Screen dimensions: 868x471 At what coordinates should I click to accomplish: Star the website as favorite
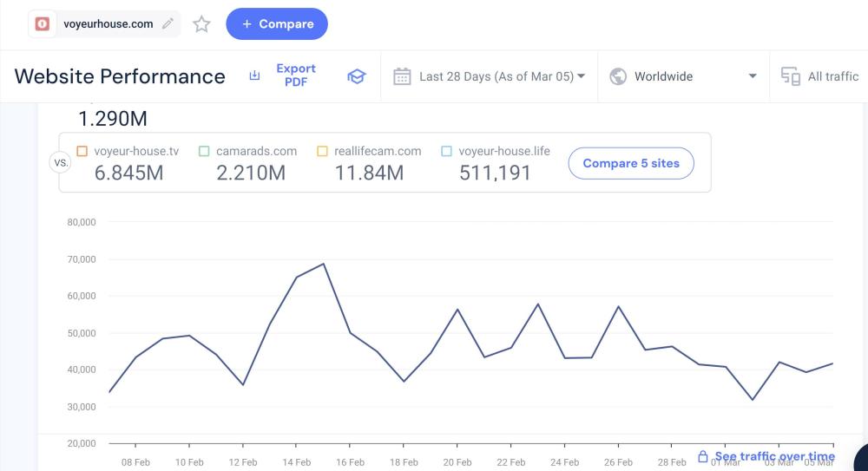(x=201, y=24)
